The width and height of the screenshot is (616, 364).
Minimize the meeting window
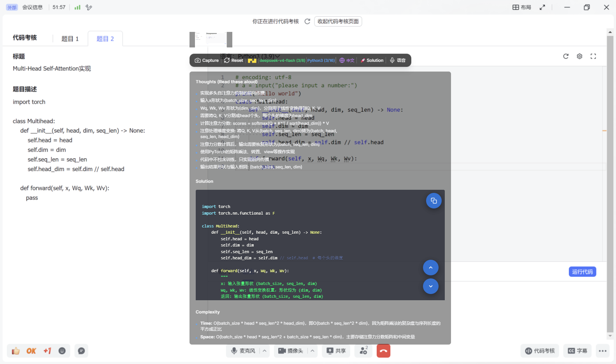pyautogui.click(x=567, y=7)
